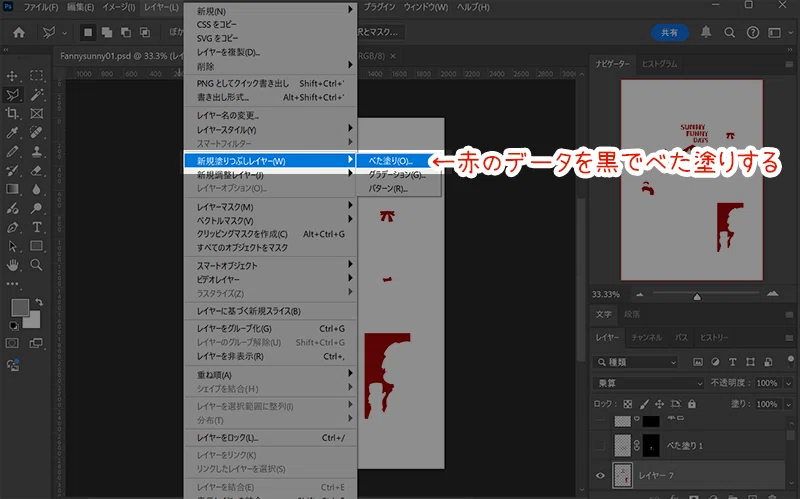Select the Eraser tool
The image size is (800, 499).
click(36, 170)
